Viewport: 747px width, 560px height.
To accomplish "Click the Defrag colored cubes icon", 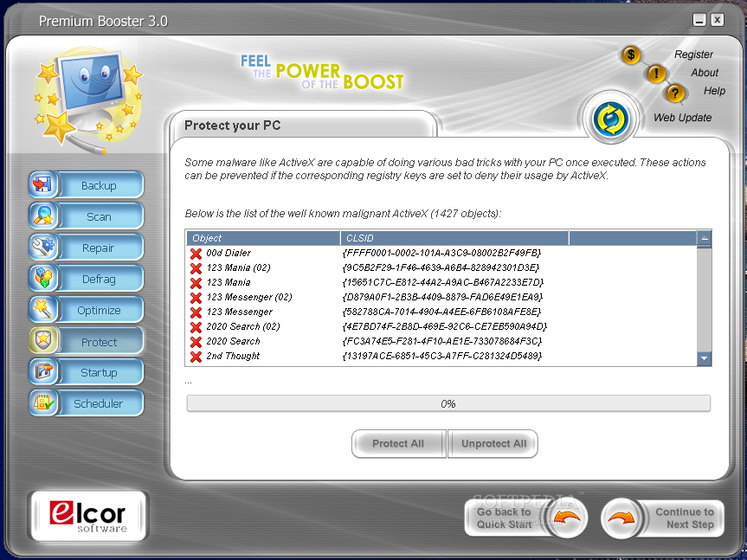I will pos(43,278).
